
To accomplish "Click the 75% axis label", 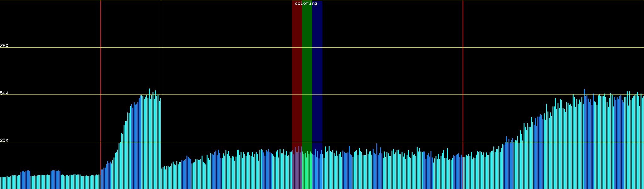I will point(4,46).
